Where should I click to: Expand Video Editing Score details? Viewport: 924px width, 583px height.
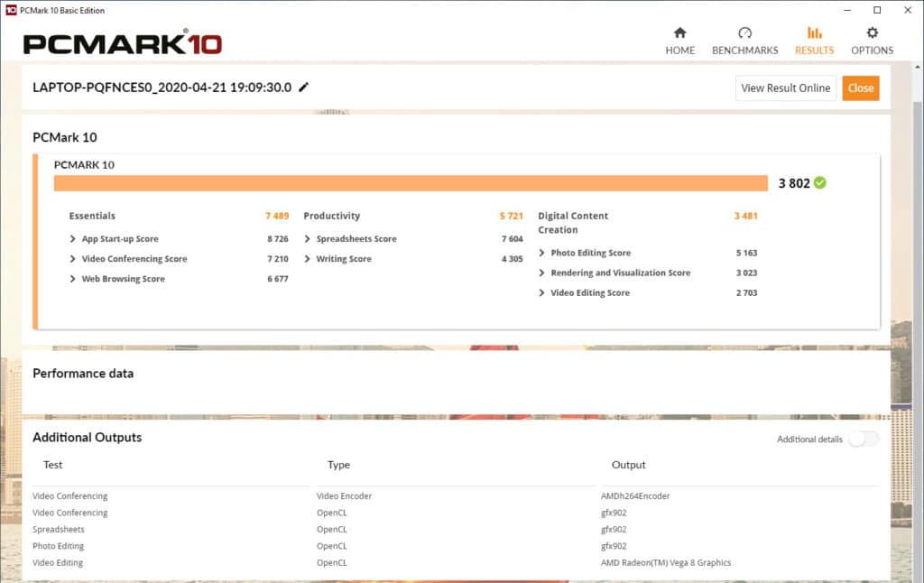[x=541, y=293]
